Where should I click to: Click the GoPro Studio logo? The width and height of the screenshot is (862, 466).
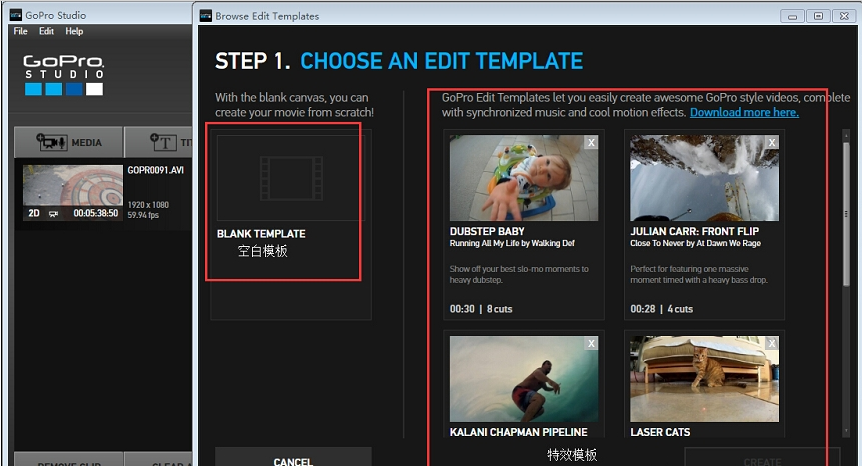pos(63,75)
